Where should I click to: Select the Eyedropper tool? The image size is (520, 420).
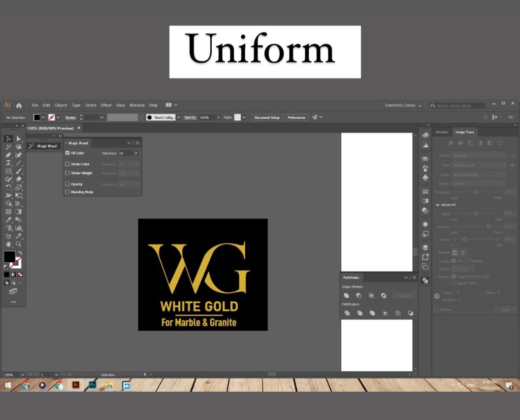coord(8,220)
